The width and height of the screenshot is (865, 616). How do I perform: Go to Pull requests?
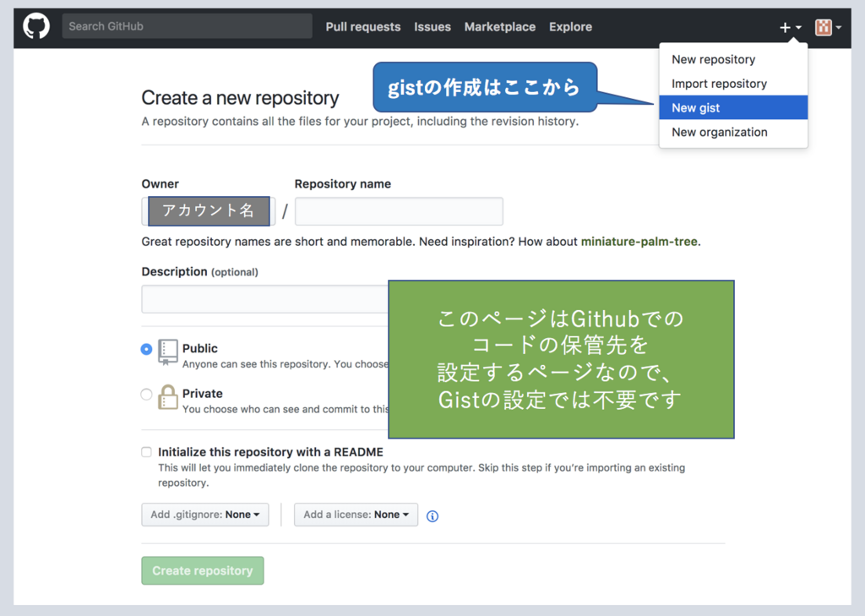363,26
